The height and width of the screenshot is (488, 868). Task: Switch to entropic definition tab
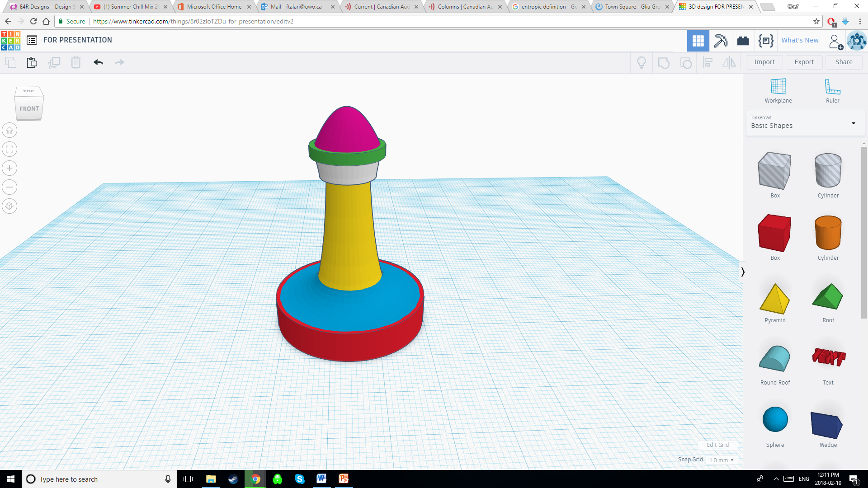pos(549,7)
